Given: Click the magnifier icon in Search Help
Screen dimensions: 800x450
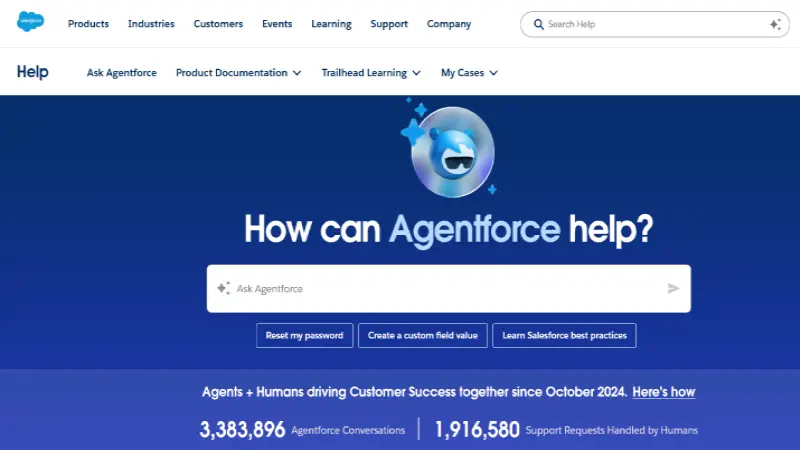Looking at the screenshot, I should click(538, 24).
